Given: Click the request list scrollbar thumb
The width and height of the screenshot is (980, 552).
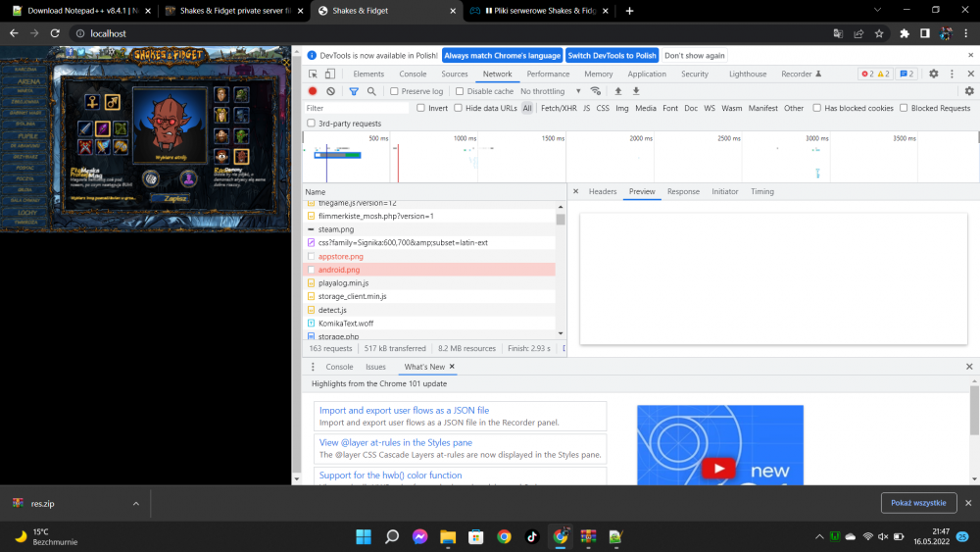Looking at the screenshot, I should click(561, 220).
